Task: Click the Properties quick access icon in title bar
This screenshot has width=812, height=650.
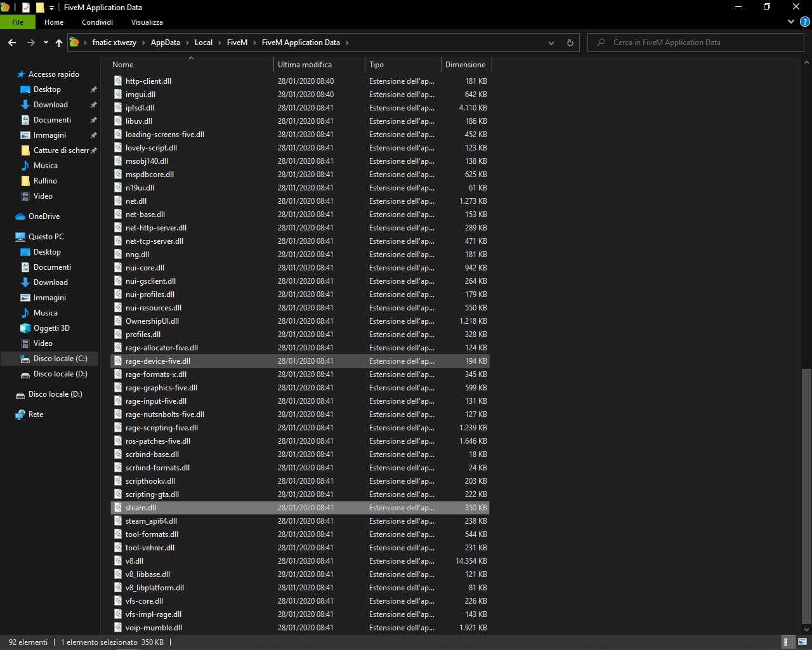Action: 26,8
